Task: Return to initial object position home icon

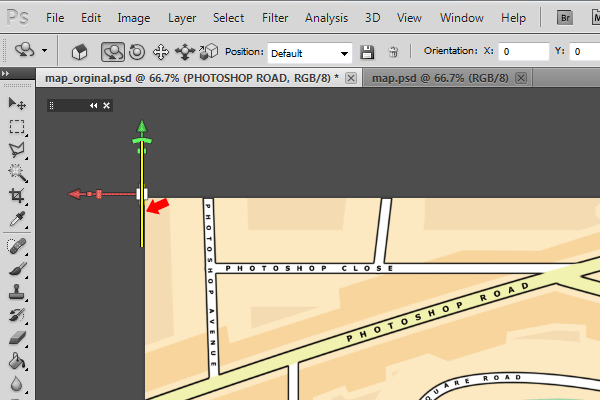Action: (79, 52)
